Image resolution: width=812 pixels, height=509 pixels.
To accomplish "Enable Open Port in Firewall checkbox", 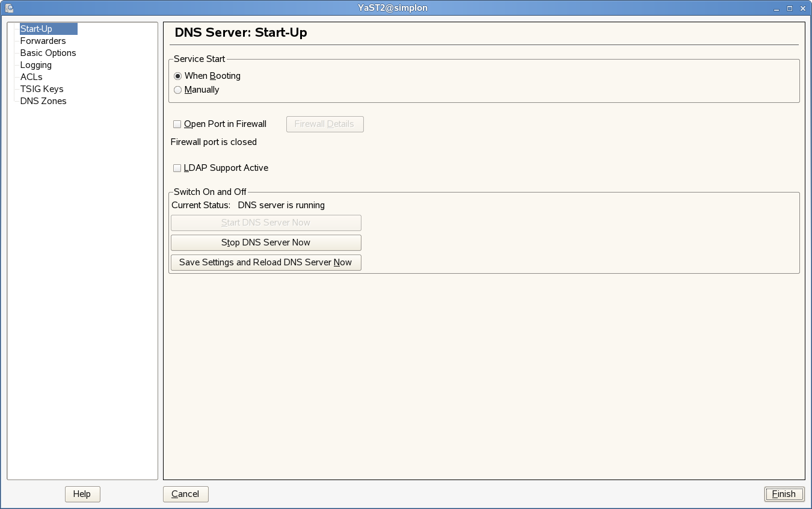I will pos(177,124).
